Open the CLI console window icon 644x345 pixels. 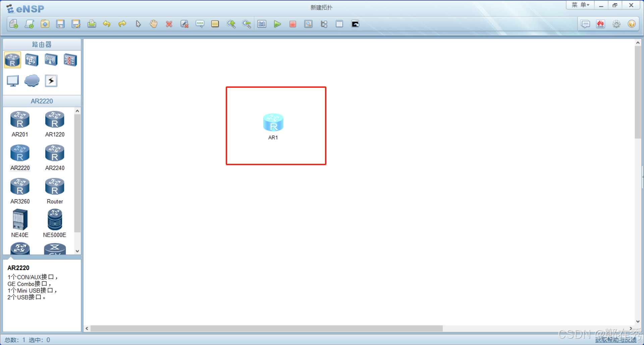355,24
